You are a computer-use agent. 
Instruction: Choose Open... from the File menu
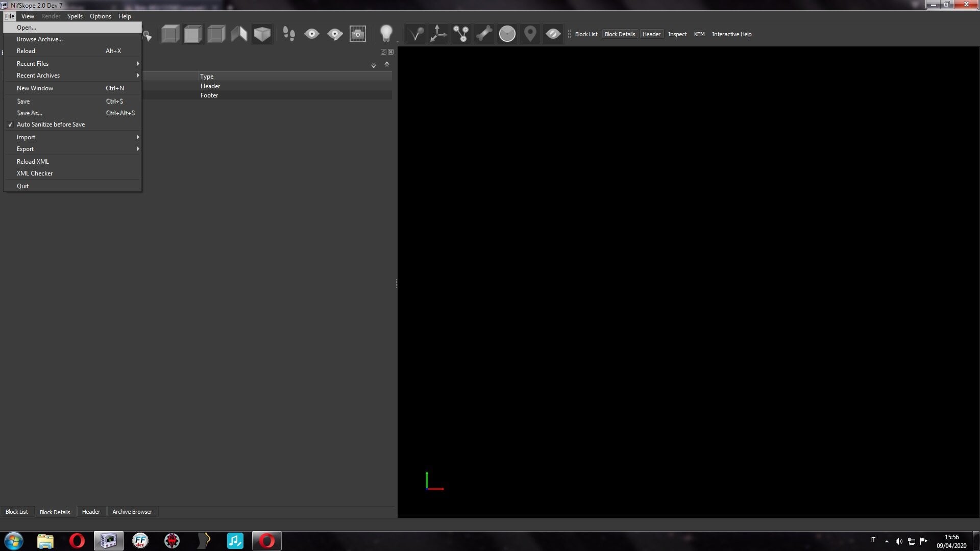72,28
